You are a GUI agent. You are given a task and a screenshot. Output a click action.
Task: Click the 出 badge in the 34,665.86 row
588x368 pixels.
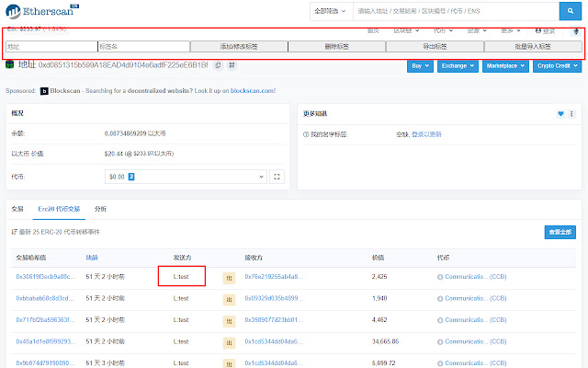pos(229,343)
